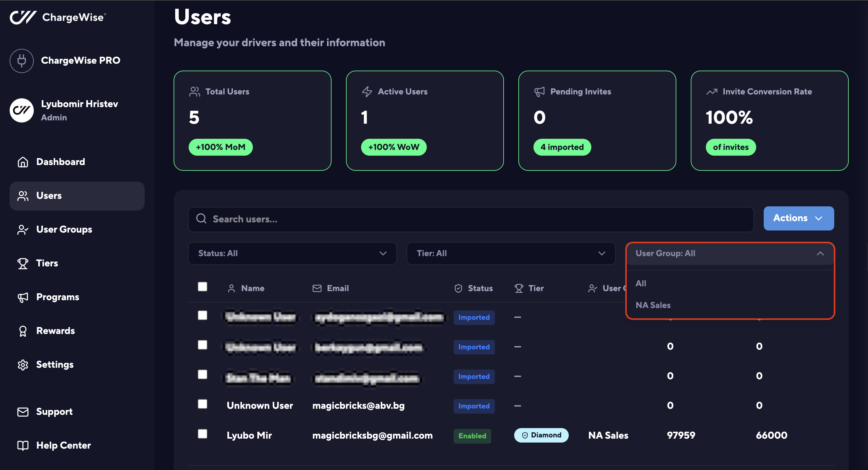Click Lyubomir Hristev's profile avatar
Viewport: 868px width, 470px height.
[22, 110]
